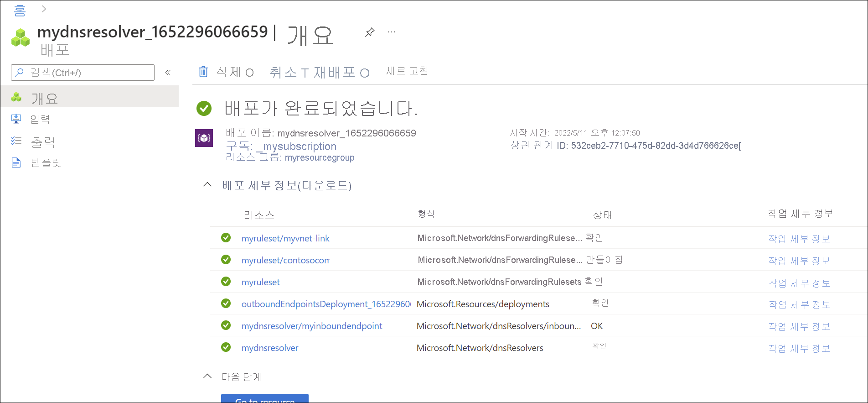The width and height of the screenshot is (868, 403).
Task: Pin the deployment page with the pin icon
Action: click(x=370, y=32)
